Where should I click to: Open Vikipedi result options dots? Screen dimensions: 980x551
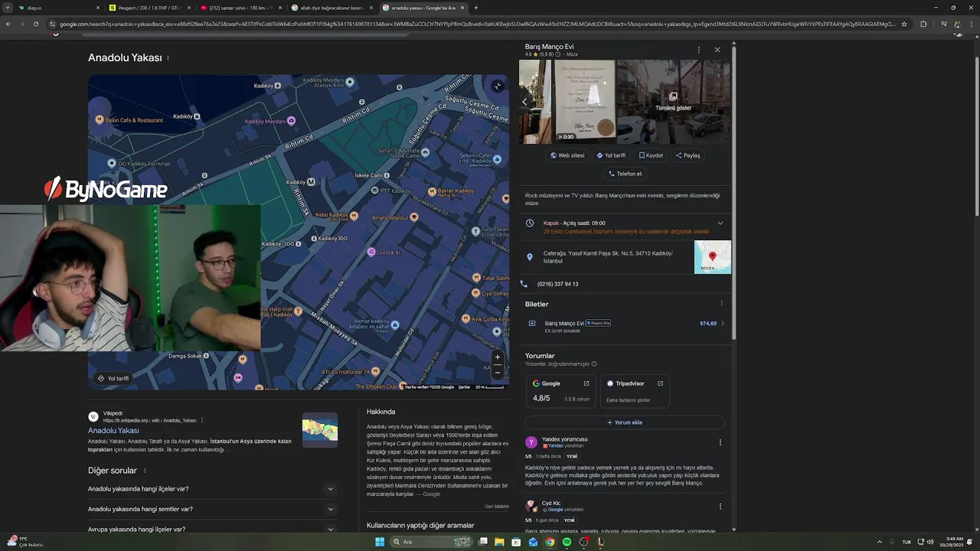click(202, 420)
